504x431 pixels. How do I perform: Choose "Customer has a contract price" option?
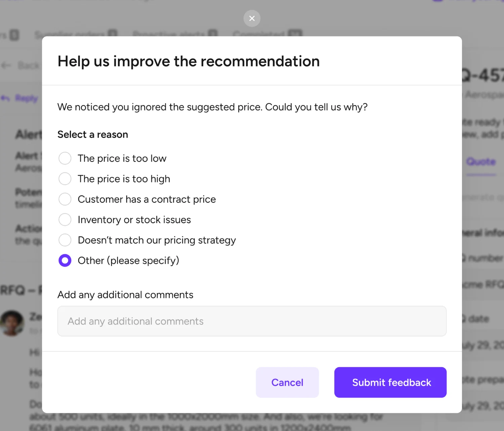[x=65, y=199]
